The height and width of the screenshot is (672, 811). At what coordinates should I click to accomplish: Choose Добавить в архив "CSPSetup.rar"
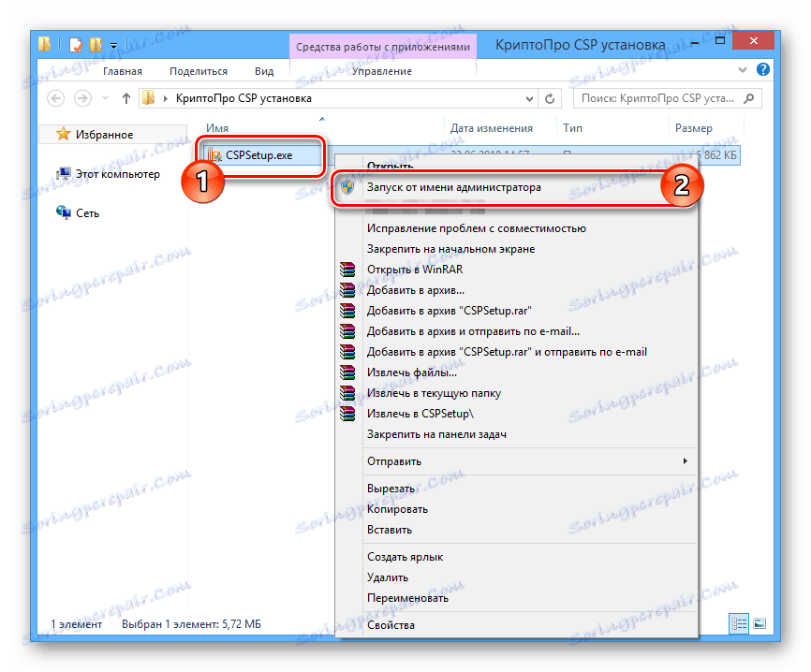coord(516,311)
